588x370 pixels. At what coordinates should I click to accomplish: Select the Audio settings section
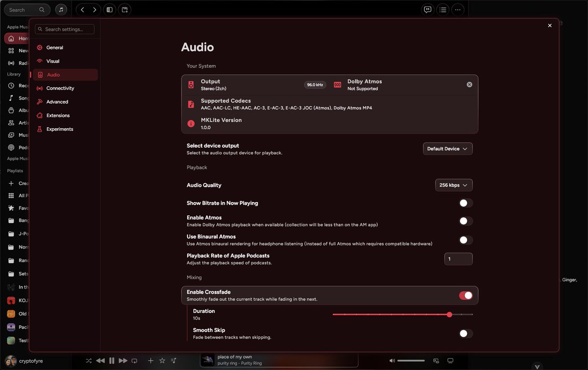pos(65,75)
